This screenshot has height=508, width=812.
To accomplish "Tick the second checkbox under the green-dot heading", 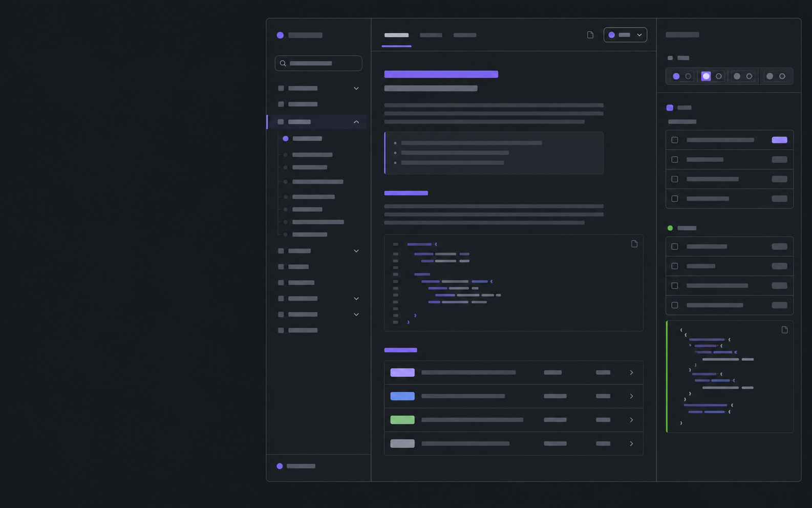I will pos(675,266).
